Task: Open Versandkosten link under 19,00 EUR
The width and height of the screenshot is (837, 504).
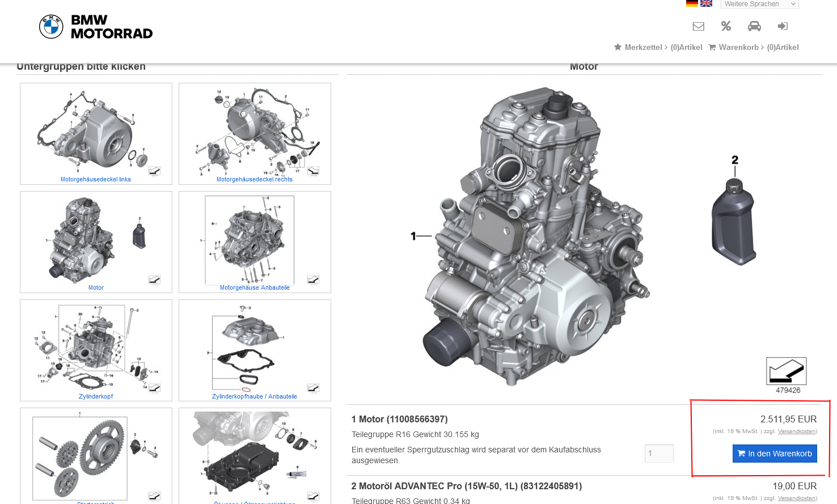Action: point(797,498)
